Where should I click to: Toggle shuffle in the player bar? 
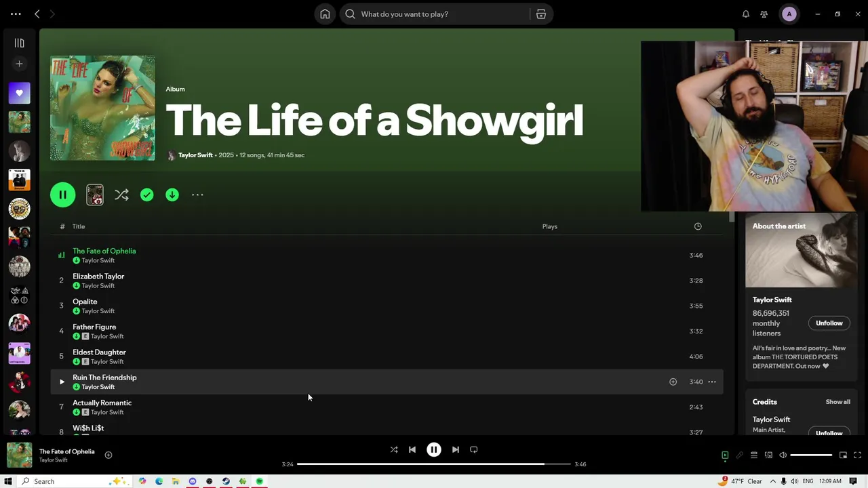[394, 449]
